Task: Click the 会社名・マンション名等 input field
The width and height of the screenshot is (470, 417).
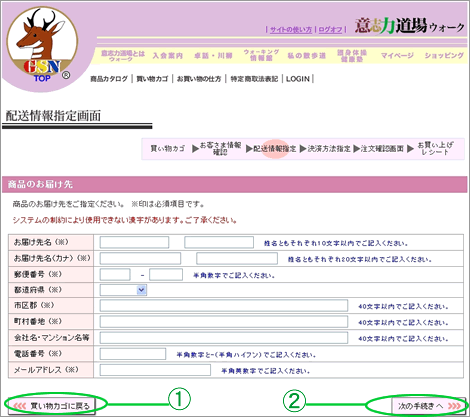Action: click(x=224, y=338)
